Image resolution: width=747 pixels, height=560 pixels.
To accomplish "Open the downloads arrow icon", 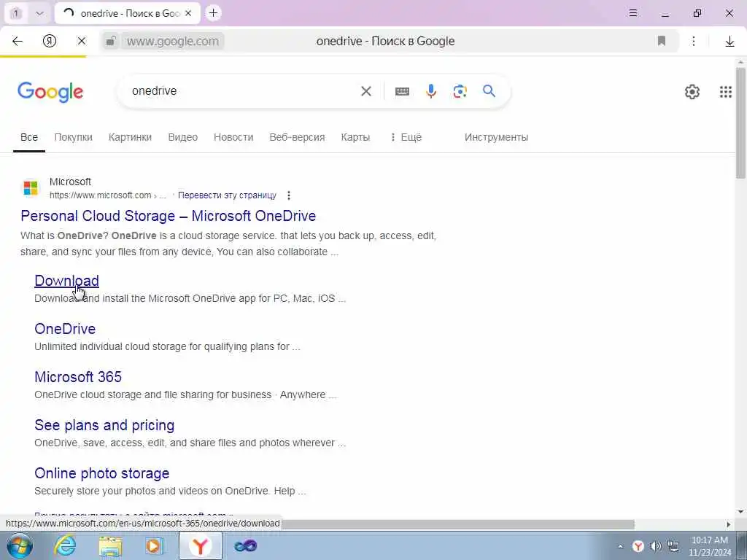I will pyautogui.click(x=729, y=42).
